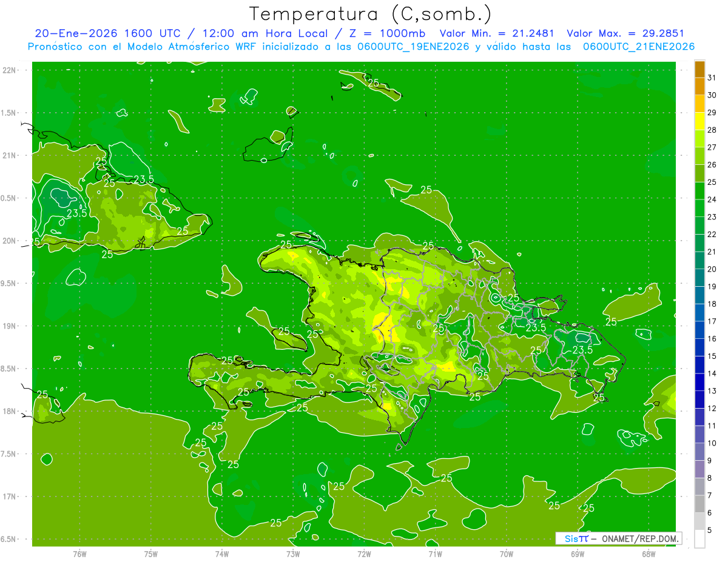The height and width of the screenshot is (562, 728).
Task: Click the color scale swatch above 31
Action: (x=699, y=69)
